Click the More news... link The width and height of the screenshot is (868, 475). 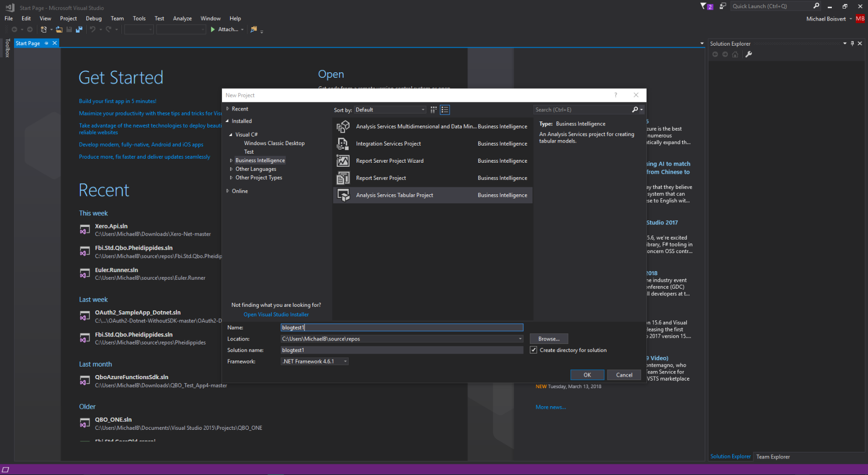(551, 407)
